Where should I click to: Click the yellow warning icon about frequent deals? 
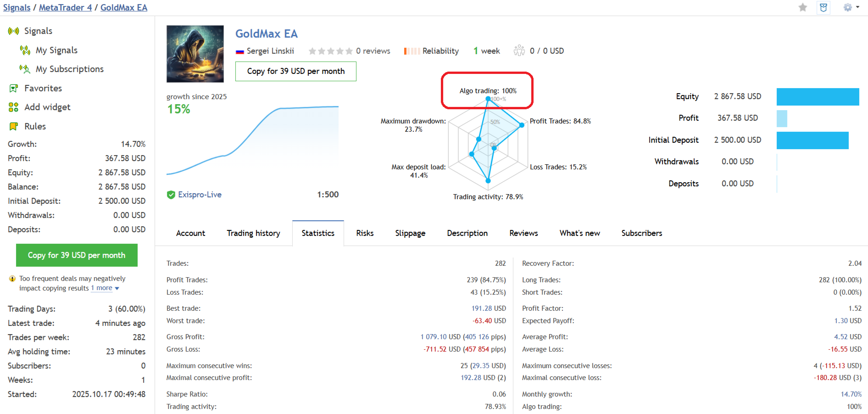point(12,279)
